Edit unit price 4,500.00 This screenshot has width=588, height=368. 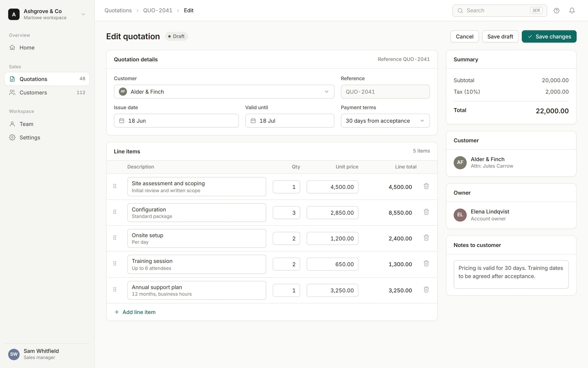coord(332,187)
